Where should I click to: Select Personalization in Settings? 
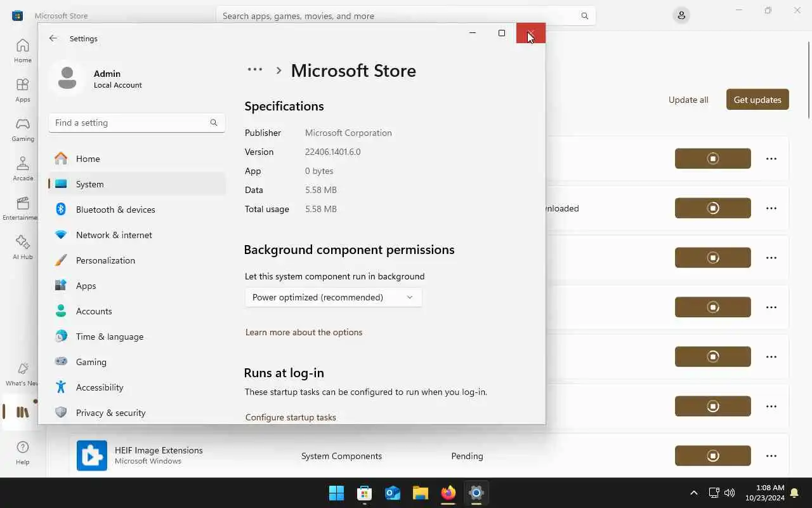tap(137, 260)
